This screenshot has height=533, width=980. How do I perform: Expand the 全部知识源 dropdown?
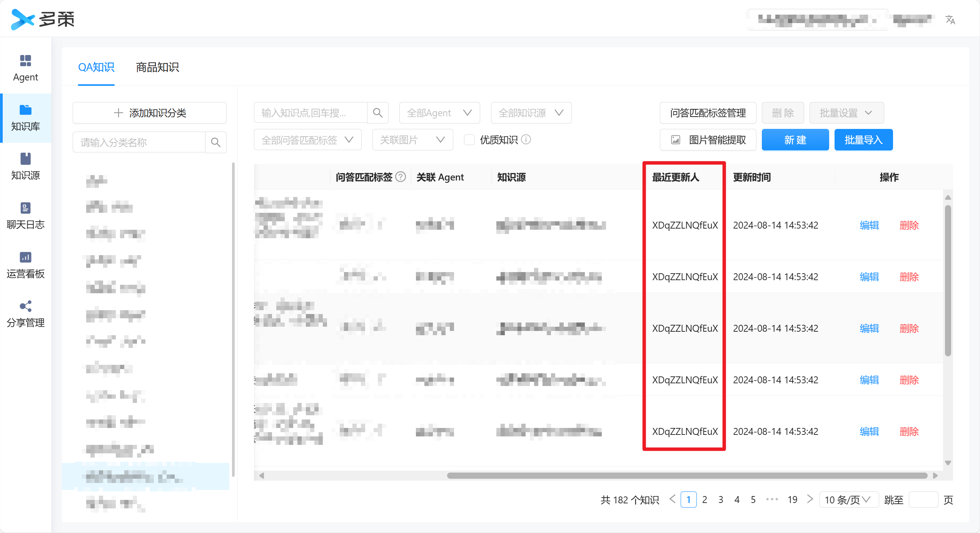click(x=531, y=113)
